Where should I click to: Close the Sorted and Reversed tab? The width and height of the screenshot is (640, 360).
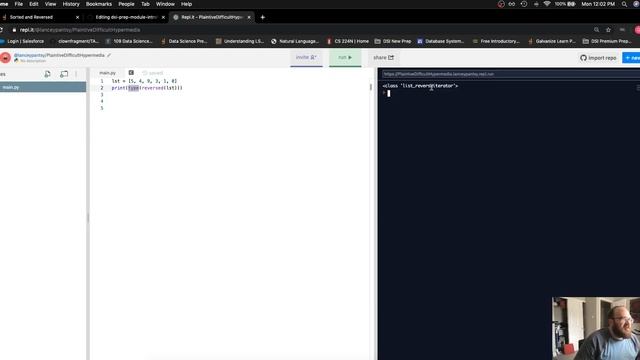pyautogui.click(x=78, y=17)
